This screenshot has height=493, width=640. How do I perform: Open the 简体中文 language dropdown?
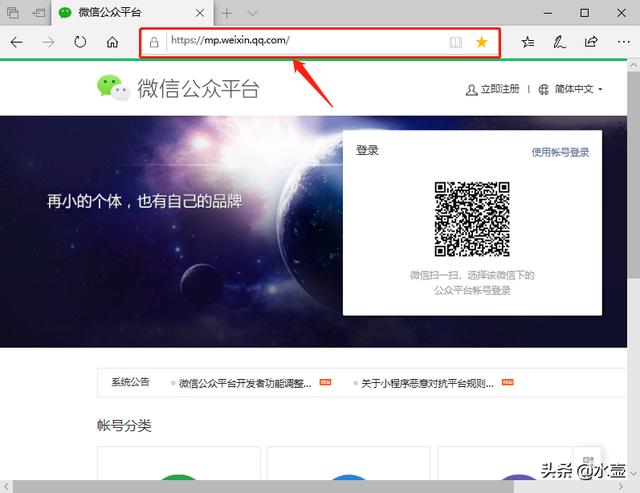578,89
